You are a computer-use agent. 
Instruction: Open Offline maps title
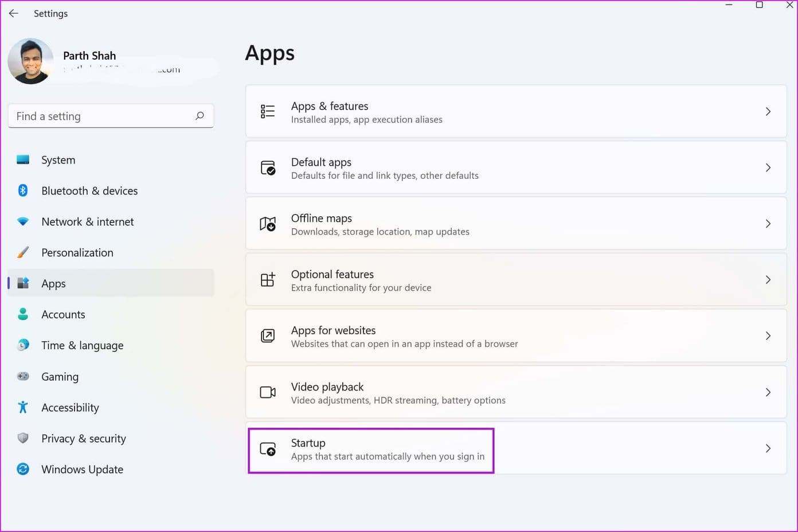click(x=322, y=218)
